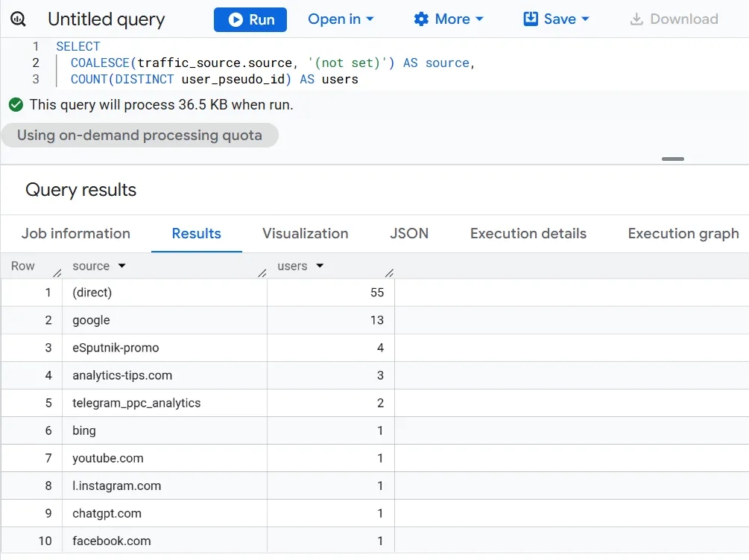Select the 'google' source cell
Screen dimensions: 749x560
[x=164, y=320]
